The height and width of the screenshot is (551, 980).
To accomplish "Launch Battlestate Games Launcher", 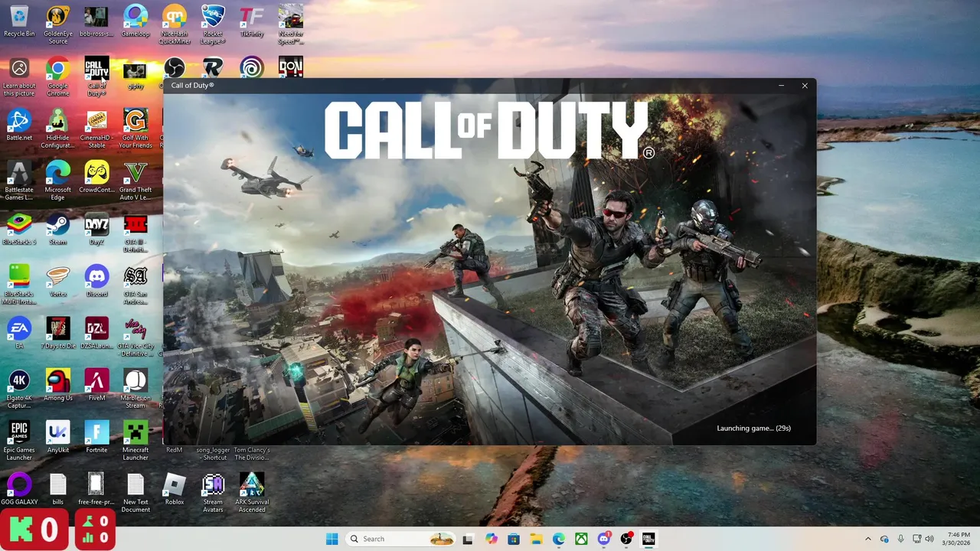I will click(x=19, y=181).
